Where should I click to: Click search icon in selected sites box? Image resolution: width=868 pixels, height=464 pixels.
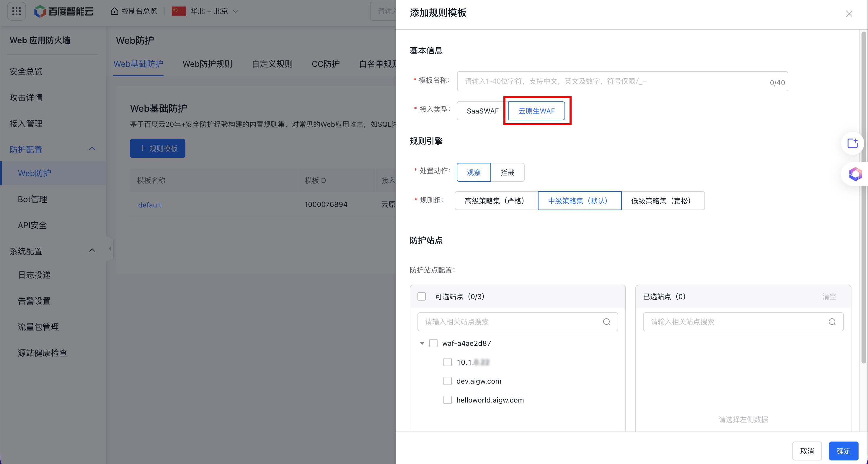pyautogui.click(x=832, y=322)
